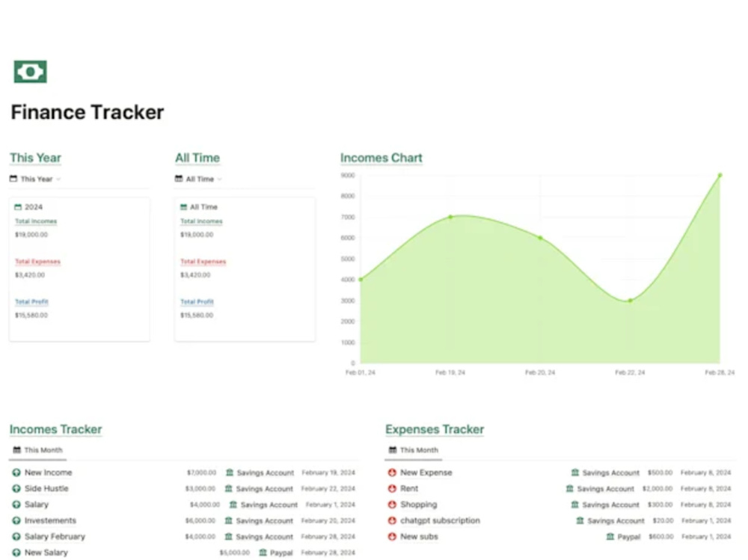748x560 pixels.
Task: Open the This Year view dropdown
Action: [35, 179]
